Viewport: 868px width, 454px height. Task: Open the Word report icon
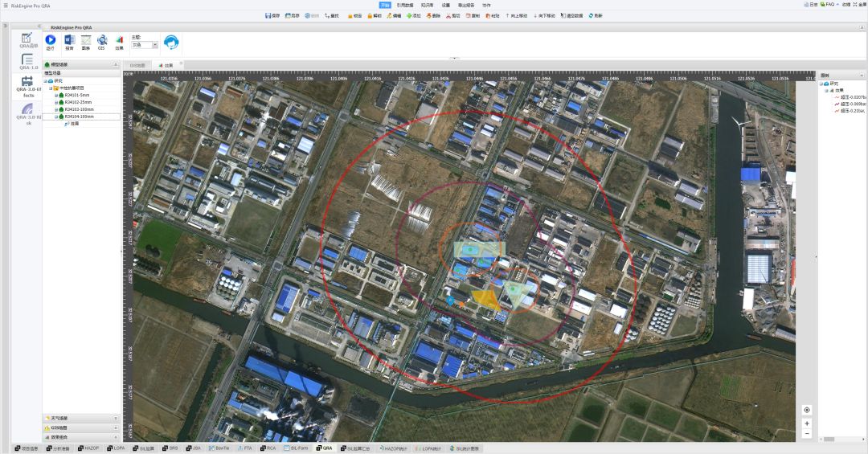[x=69, y=40]
